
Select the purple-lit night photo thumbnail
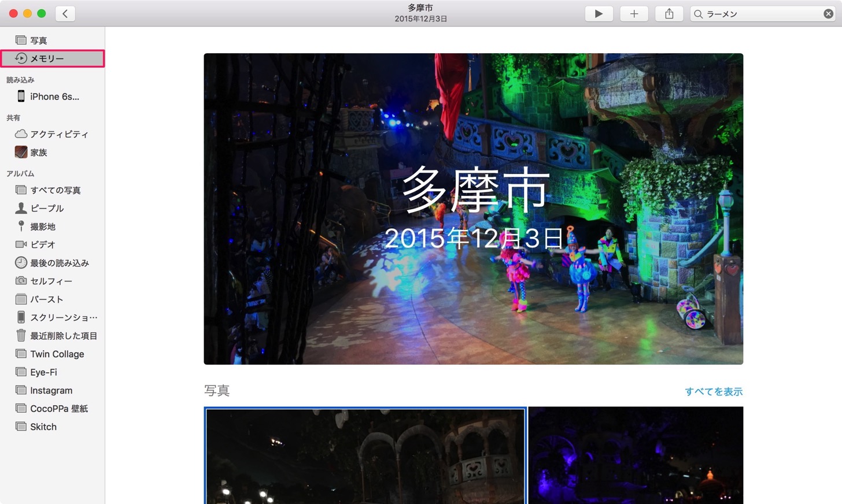[x=636, y=455]
